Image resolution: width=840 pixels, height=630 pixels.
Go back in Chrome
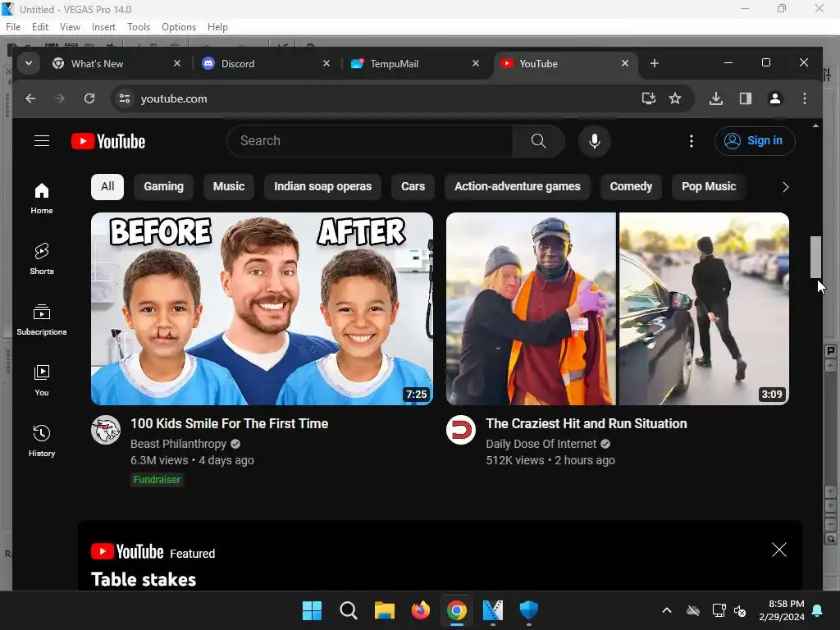[x=30, y=98]
